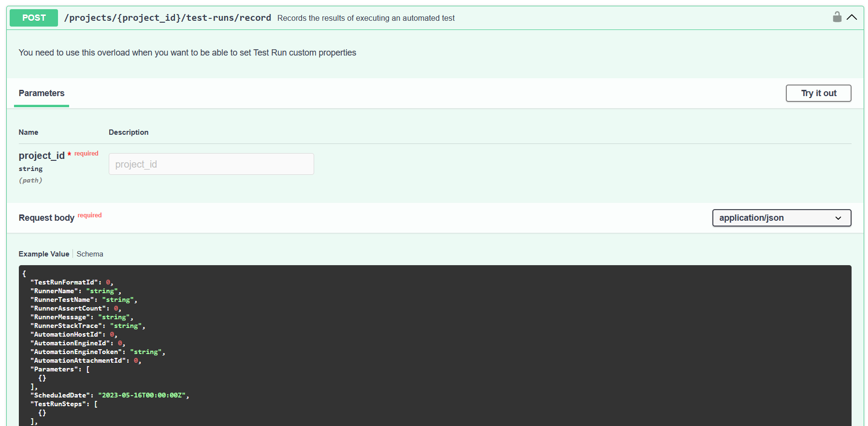
Task: Click the AutomationEngineToken line in the code
Action: 97,352
